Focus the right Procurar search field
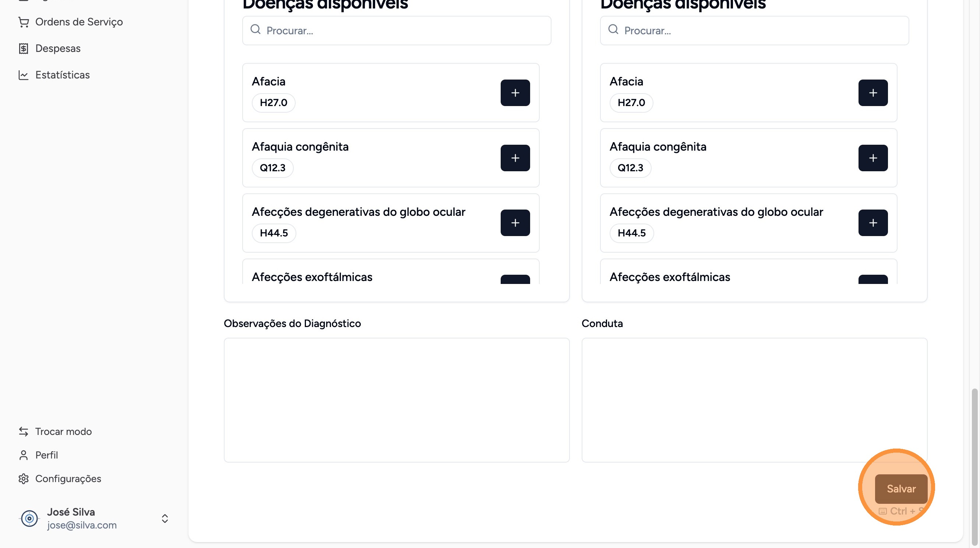Screen dimensions: 980x548 pos(761,31)
